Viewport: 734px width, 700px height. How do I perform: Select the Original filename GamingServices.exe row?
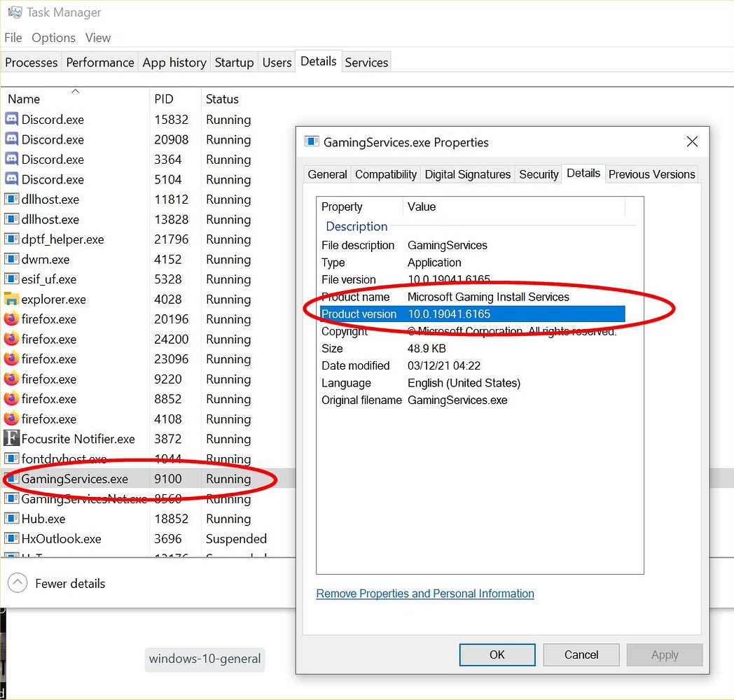pos(472,400)
